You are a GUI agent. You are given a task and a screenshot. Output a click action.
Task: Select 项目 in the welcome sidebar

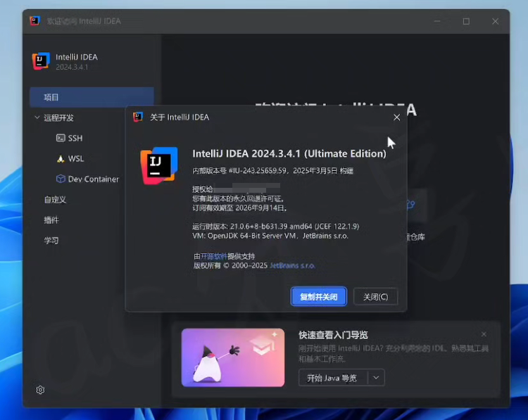pyautogui.click(x=92, y=97)
